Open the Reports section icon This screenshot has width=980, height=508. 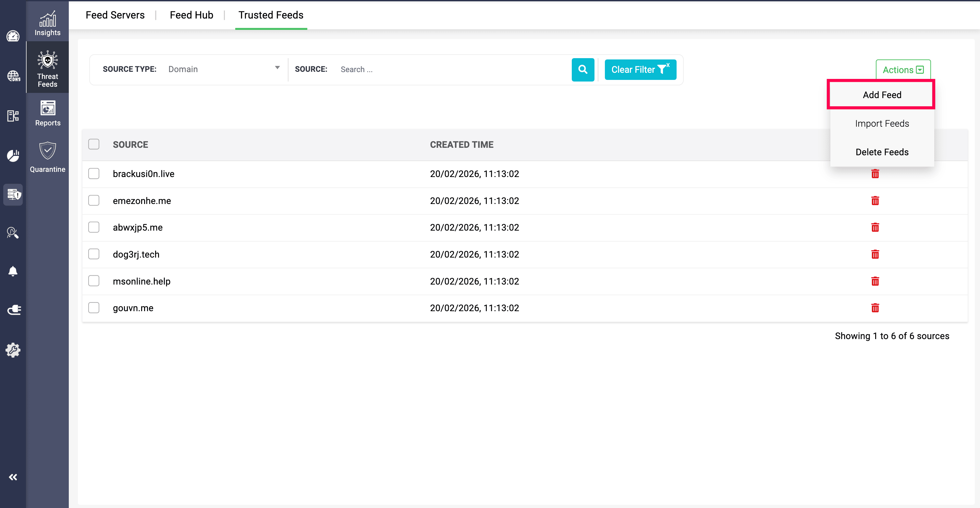48,113
